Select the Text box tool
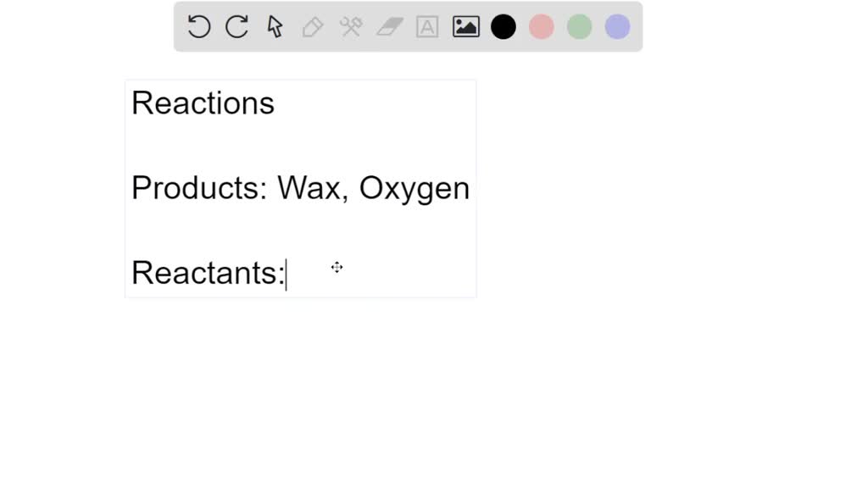This screenshot has height=488, width=868. [426, 26]
